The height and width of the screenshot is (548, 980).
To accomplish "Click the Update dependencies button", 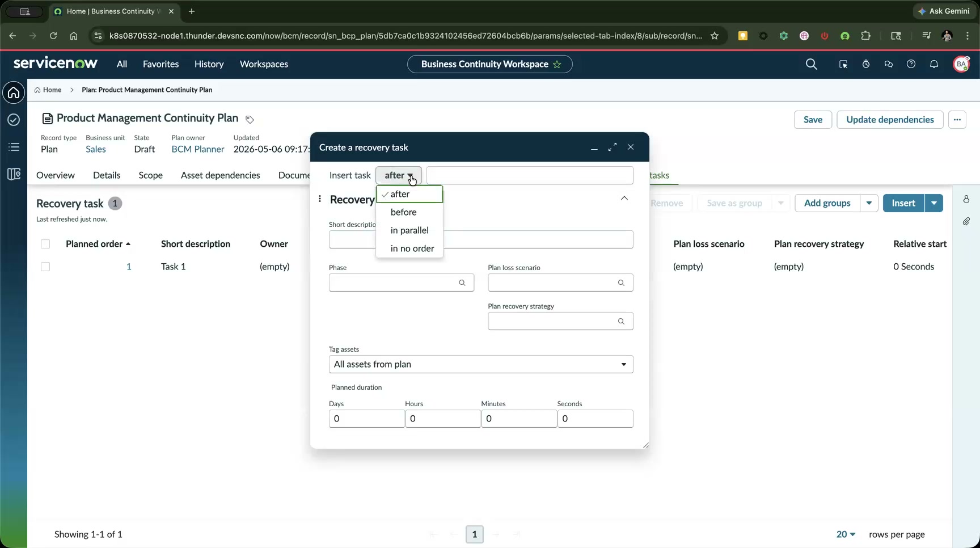I will click(890, 120).
